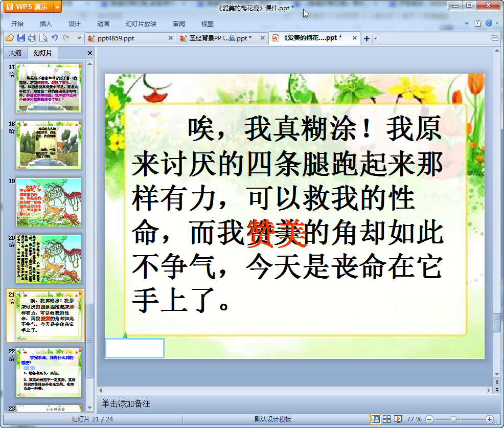Click the animation star icon under slide 21

[12, 302]
